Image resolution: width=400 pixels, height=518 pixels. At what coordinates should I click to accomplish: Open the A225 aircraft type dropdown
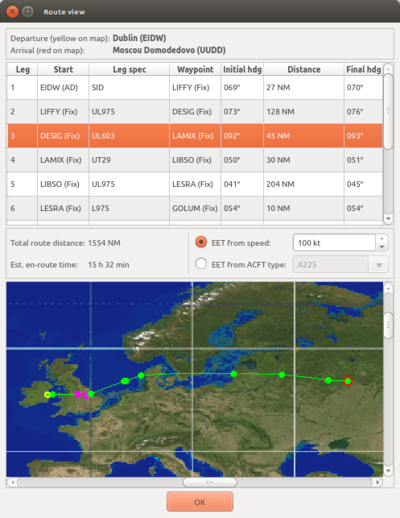(340, 264)
